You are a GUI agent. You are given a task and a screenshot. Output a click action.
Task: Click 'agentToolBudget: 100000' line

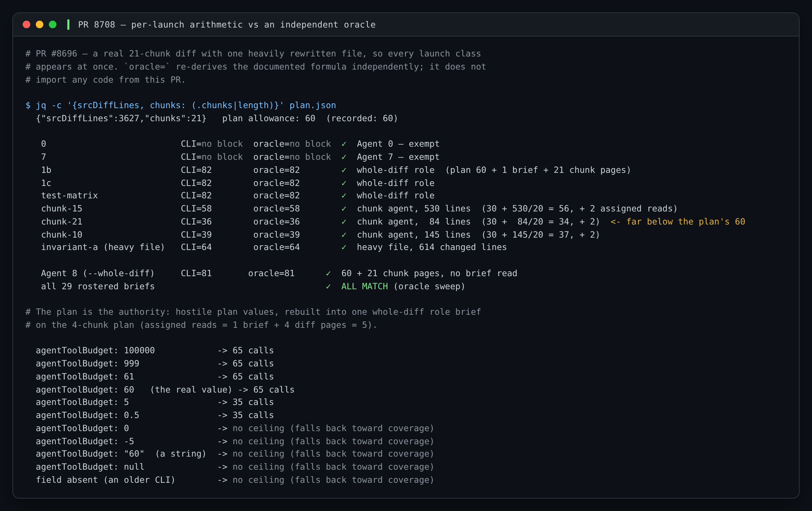coord(155,351)
